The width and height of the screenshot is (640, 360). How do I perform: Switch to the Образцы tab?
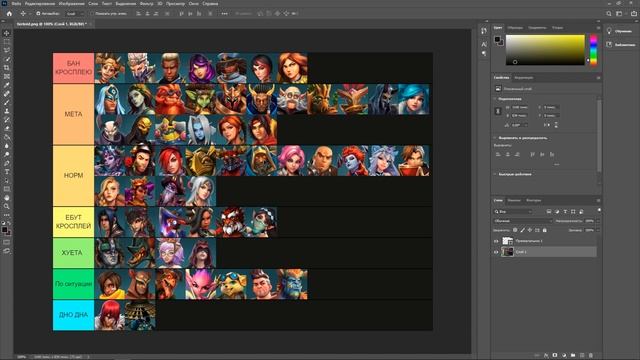[515, 28]
